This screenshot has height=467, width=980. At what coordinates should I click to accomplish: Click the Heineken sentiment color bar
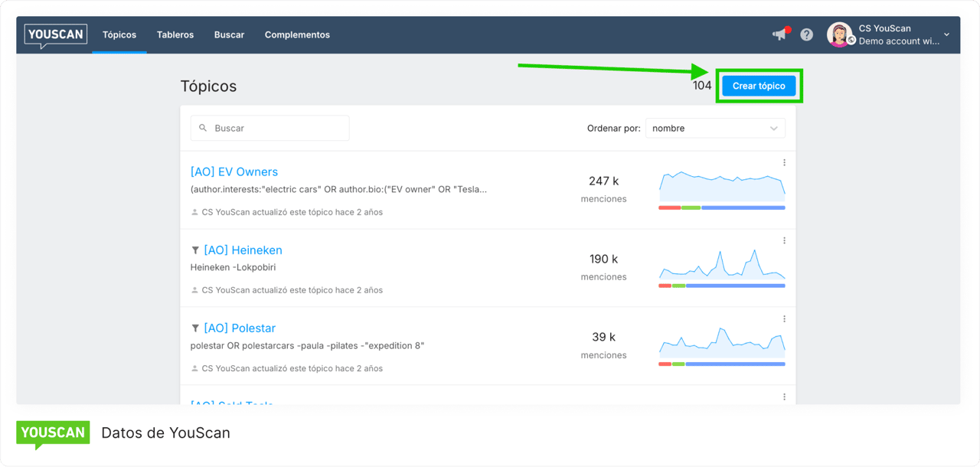click(721, 286)
